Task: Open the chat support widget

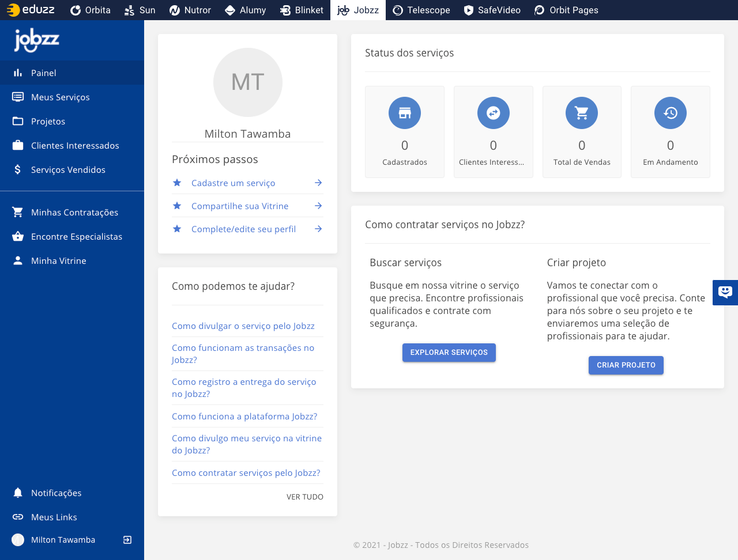Action: tap(725, 293)
